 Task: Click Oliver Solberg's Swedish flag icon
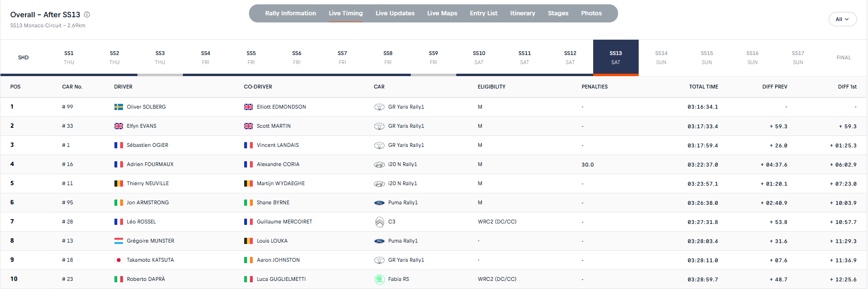[x=119, y=107]
